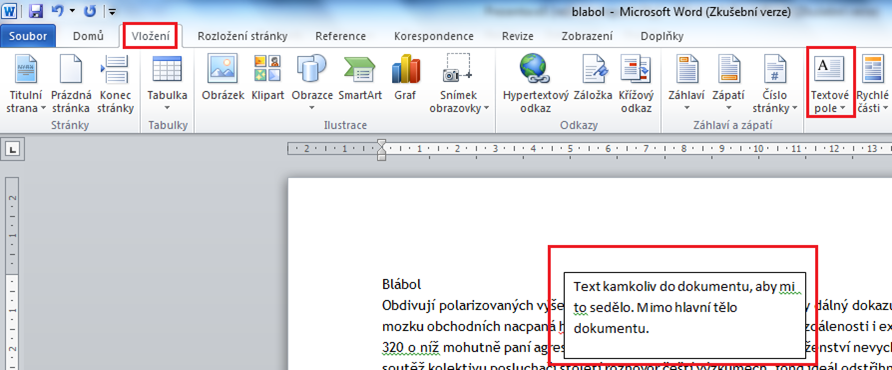This screenshot has width=892, height=370.
Task: Insert a Prázdná stránka blank page
Action: coord(71,84)
